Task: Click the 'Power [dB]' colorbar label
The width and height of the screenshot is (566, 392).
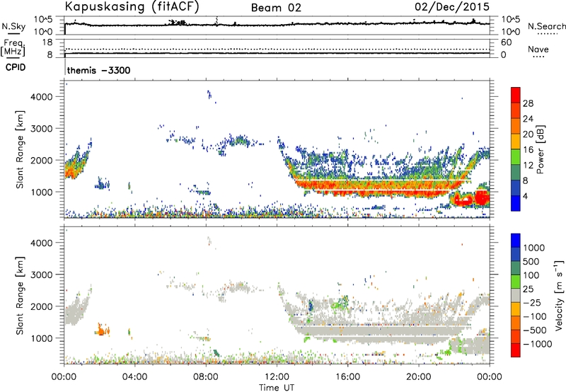Action: (x=540, y=149)
